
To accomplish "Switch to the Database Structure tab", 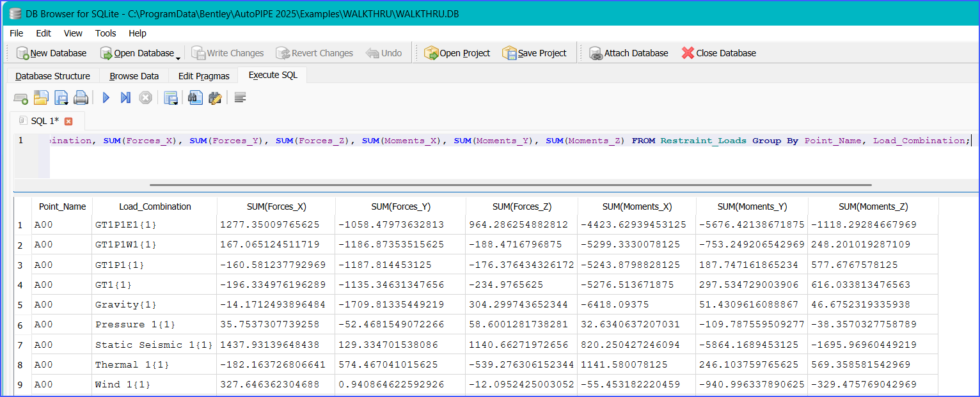I will tap(52, 76).
